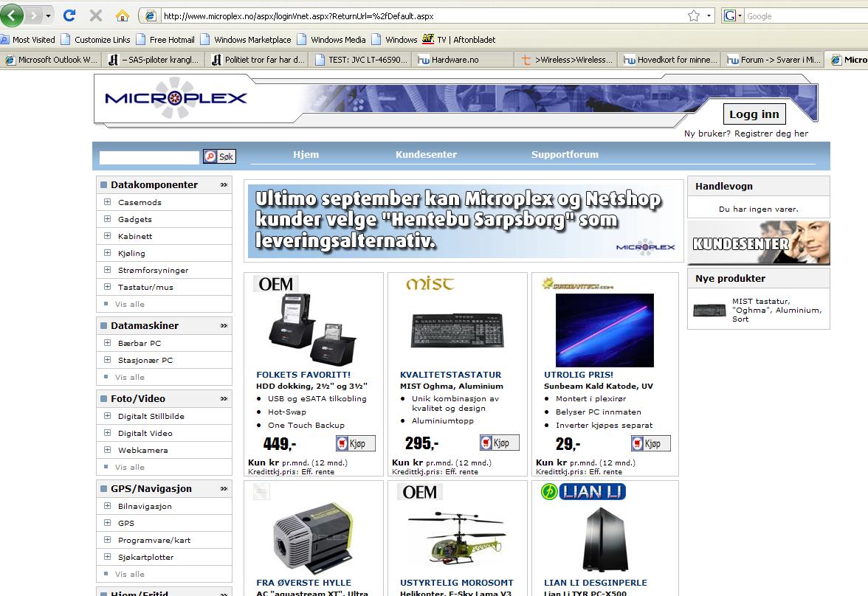Click Vis alle under Datamaskiner
This screenshot has height=596, width=868.
coord(130,377)
